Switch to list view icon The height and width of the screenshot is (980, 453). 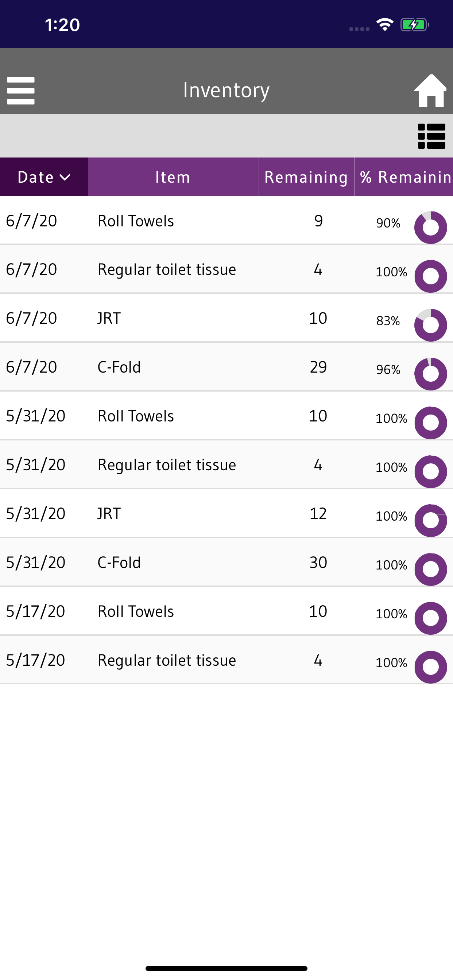click(x=432, y=136)
